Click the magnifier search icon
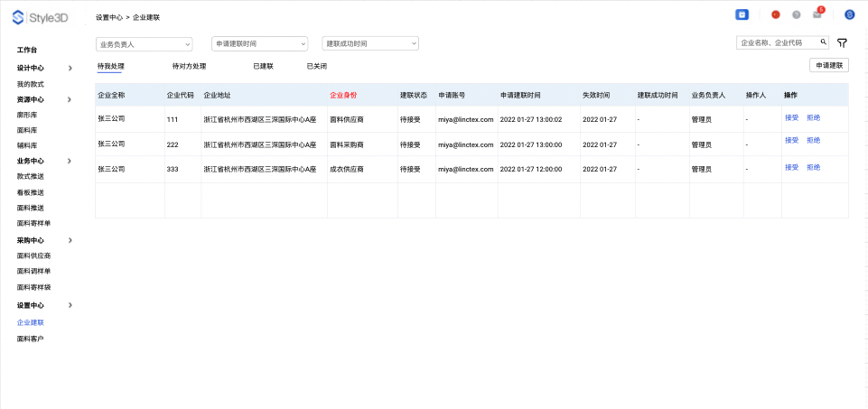868x409 pixels. [823, 42]
